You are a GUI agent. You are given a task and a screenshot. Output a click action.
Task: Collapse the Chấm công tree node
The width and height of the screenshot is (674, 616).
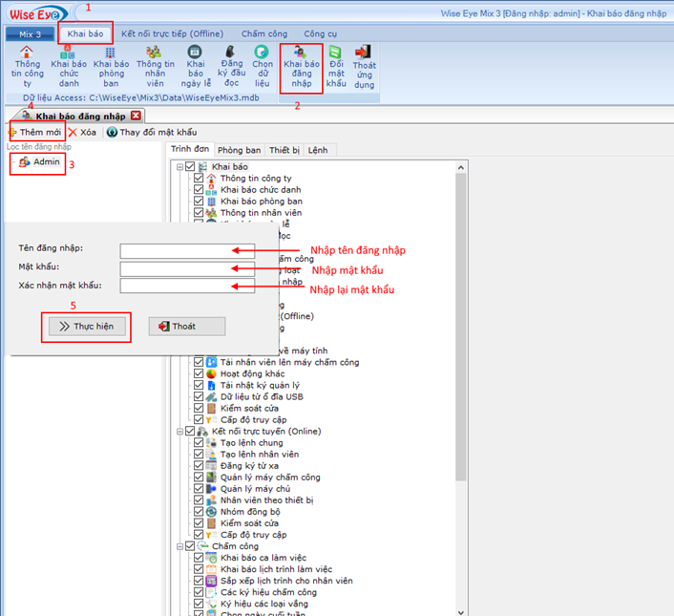pyautogui.click(x=179, y=546)
